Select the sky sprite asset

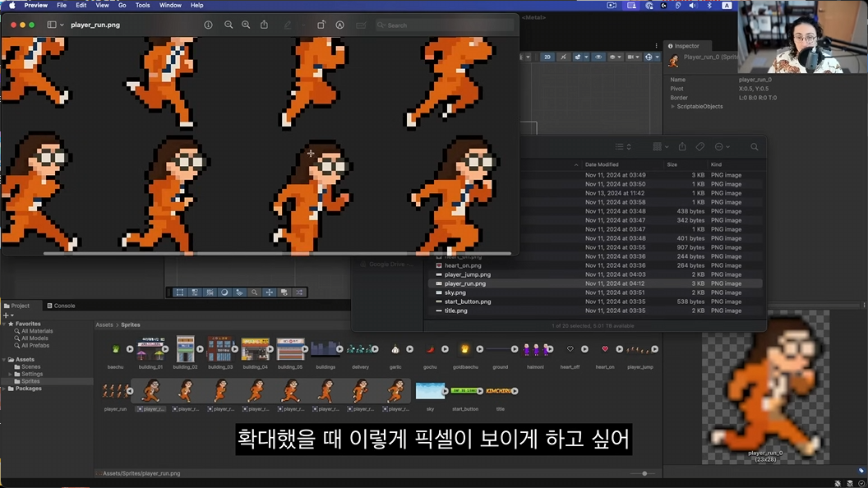430,391
